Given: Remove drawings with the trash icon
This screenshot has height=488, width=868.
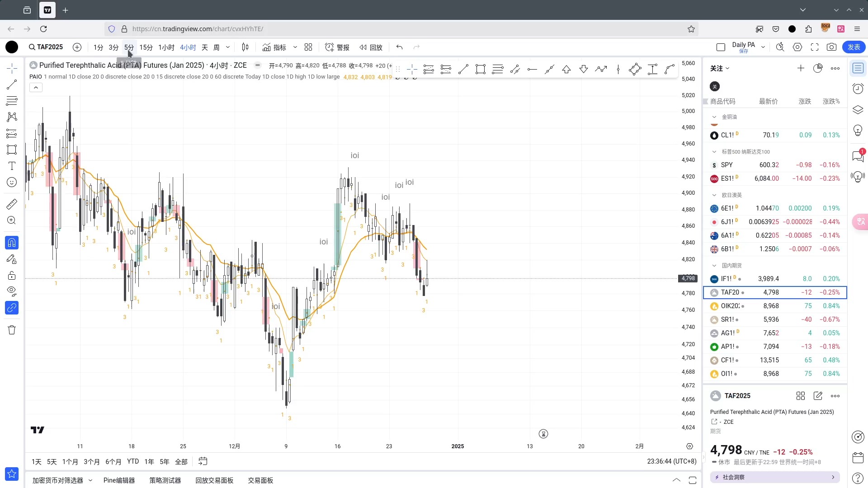Looking at the screenshot, I should pyautogui.click(x=12, y=330).
